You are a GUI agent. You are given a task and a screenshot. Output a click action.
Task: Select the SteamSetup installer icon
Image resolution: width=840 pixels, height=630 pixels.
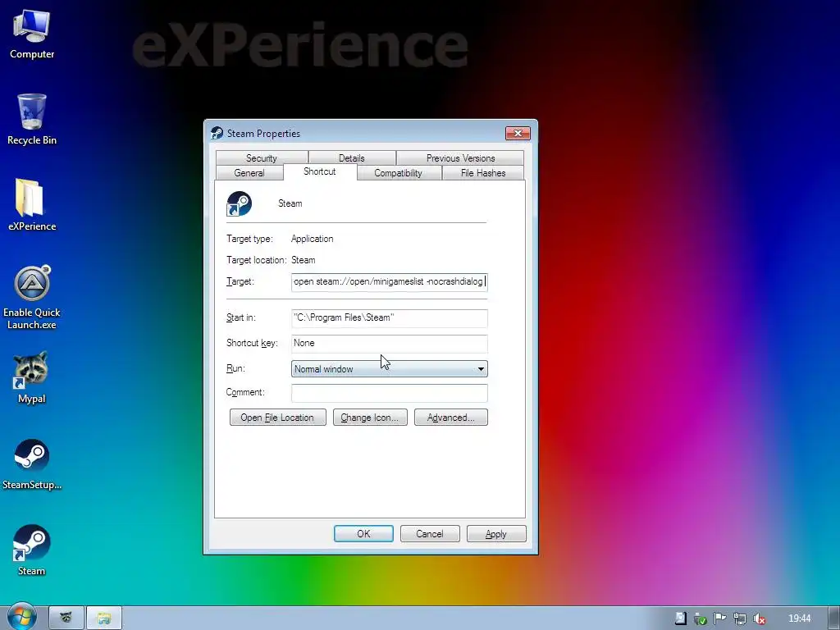[x=32, y=464]
